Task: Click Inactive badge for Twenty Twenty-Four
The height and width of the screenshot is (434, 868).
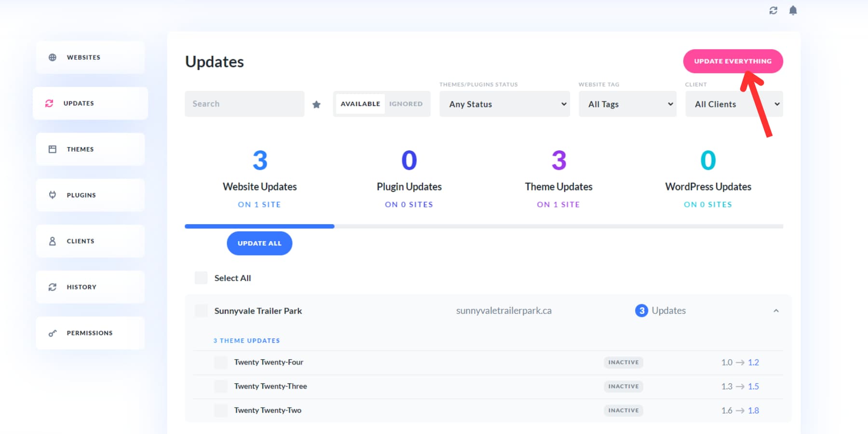Action: (x=624, y=362)
